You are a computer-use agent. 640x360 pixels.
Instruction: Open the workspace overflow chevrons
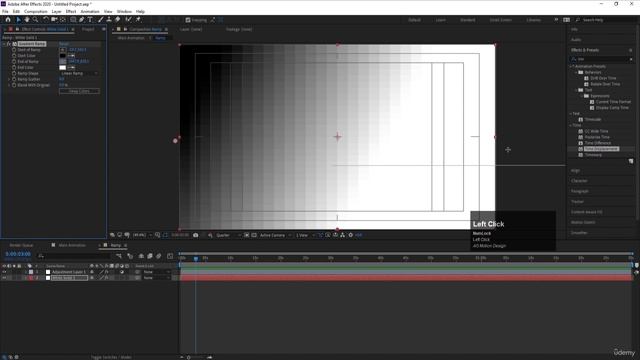pos(556,20)
